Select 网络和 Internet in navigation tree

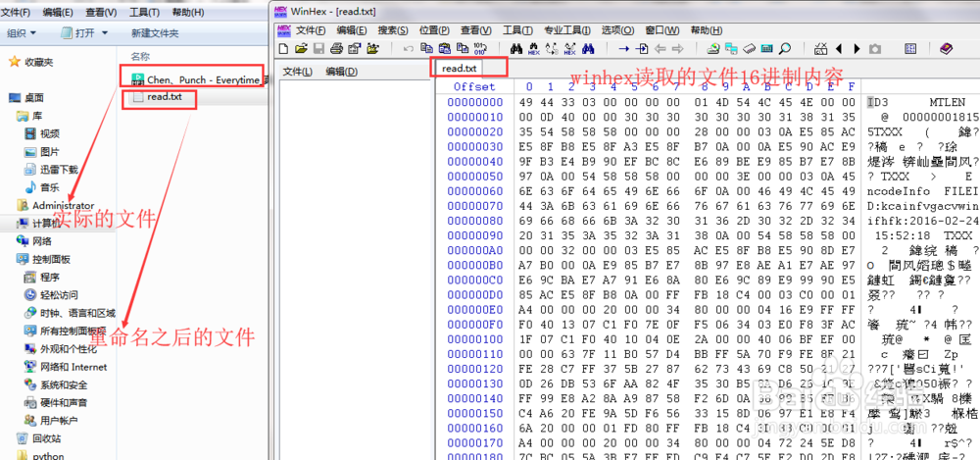point(66,367)
